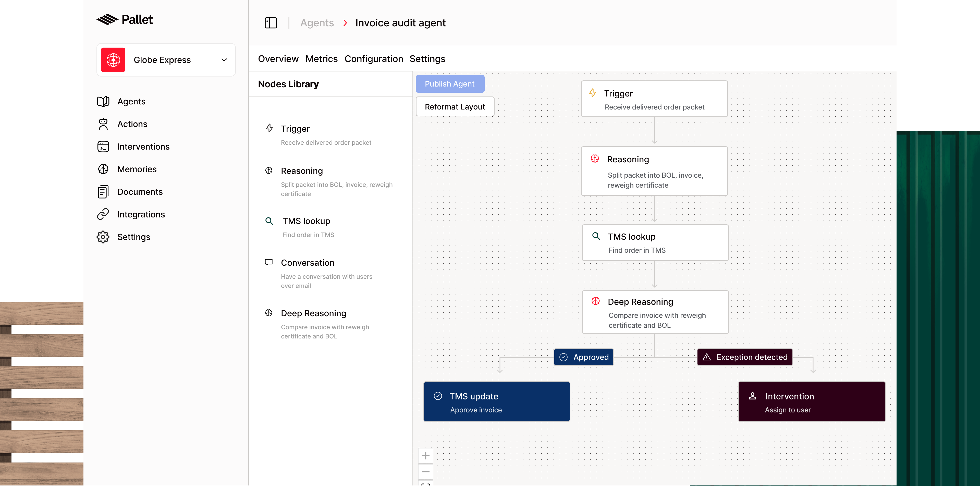
Task: Click the Integrations link icon
Action: [x=103, y=214]
